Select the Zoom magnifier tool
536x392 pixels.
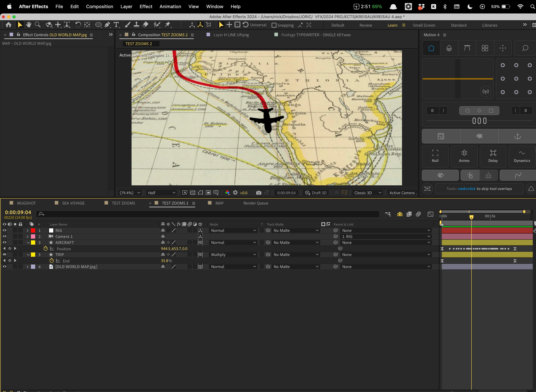tap(37, 25)
